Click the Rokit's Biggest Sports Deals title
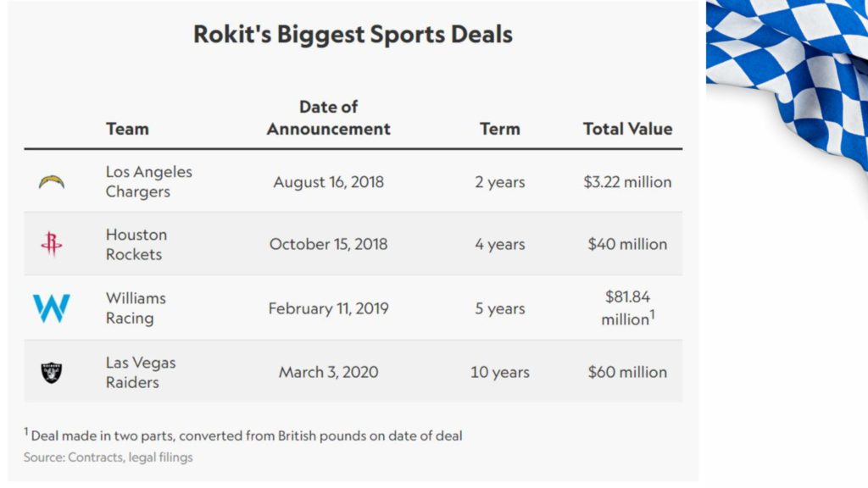 pyautogui.click(x=353, y=35)
